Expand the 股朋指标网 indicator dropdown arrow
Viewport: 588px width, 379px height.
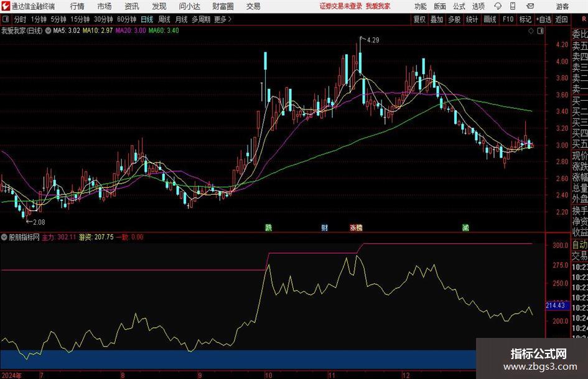(4, 237)
